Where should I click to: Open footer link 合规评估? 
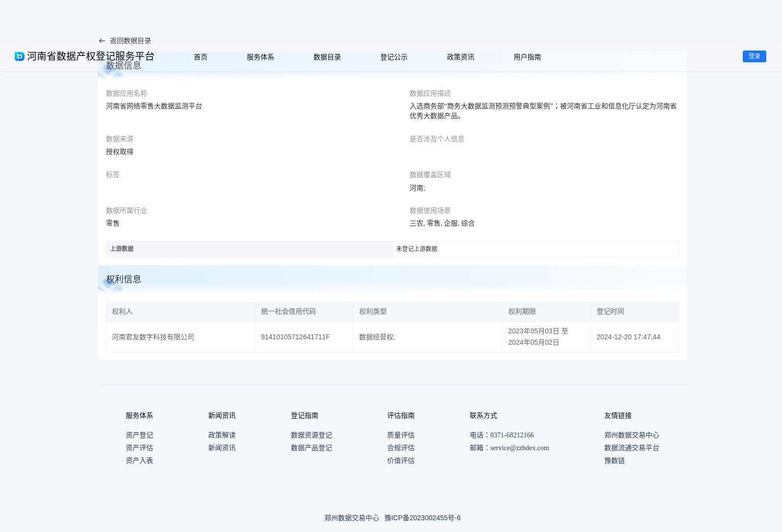(401, 448)
